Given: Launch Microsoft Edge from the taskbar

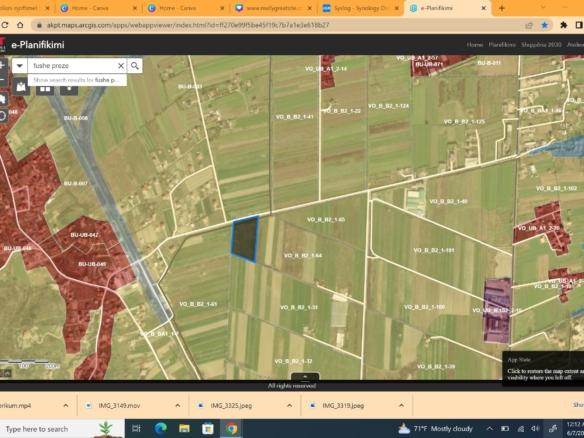Looking at the screenshot, I should tap(161, 429).
